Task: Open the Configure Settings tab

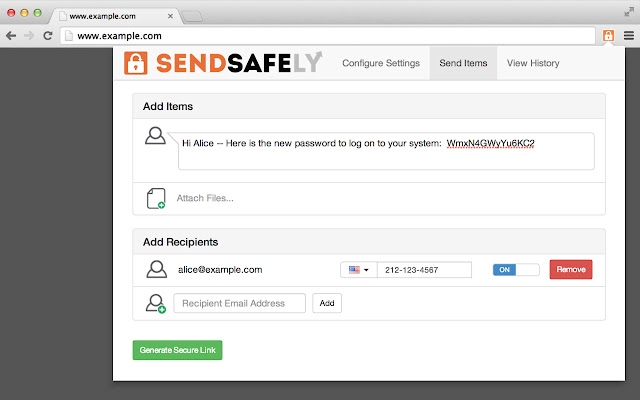Action: [x=381, y=63]
